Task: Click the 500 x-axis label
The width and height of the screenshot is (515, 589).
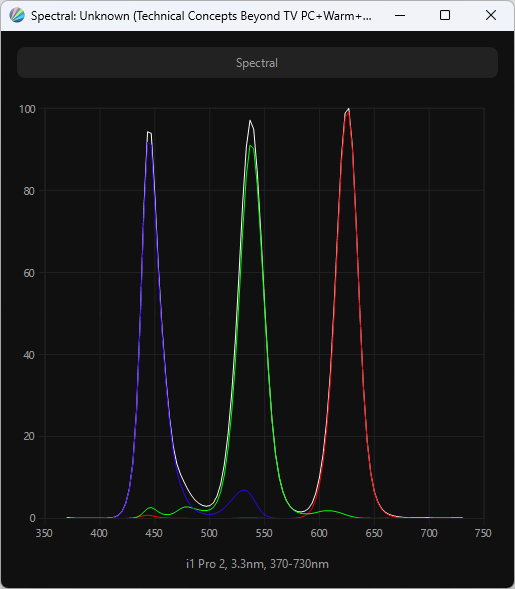Action: pyautogui.click(x=209, y=533)
